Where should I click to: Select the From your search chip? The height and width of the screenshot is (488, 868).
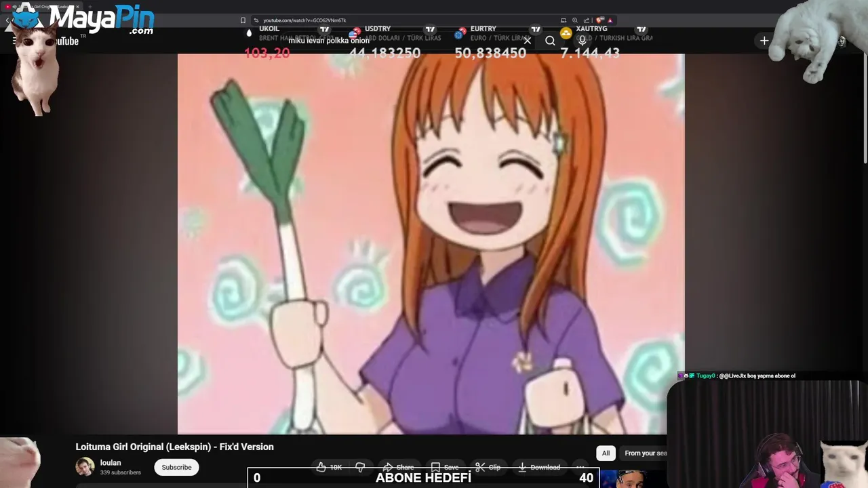[643, 453]
